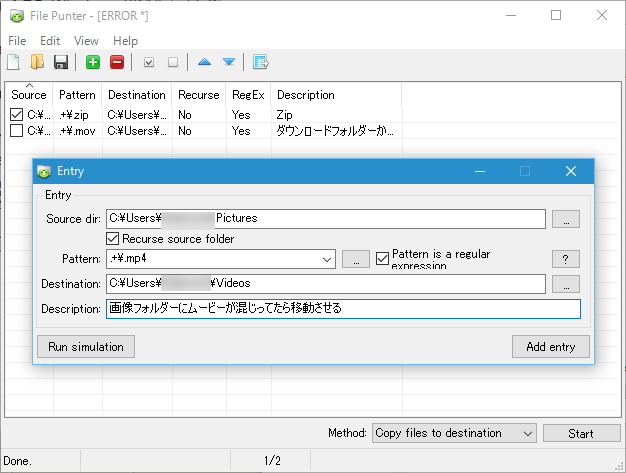Expand the Pattern combo box dropdown

click(x=327, y=259)
